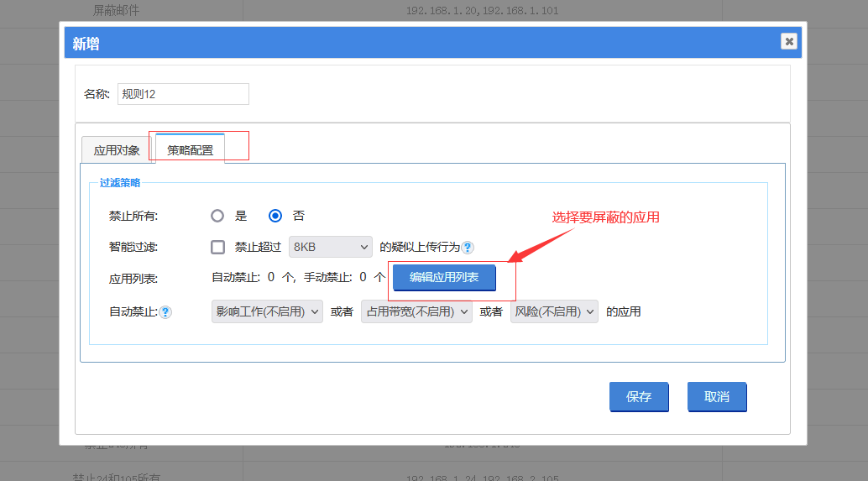Viewport: 868px width, 481px height.
Task: Click the 编辑应用列表 button
Action: (x=444, y=277)
